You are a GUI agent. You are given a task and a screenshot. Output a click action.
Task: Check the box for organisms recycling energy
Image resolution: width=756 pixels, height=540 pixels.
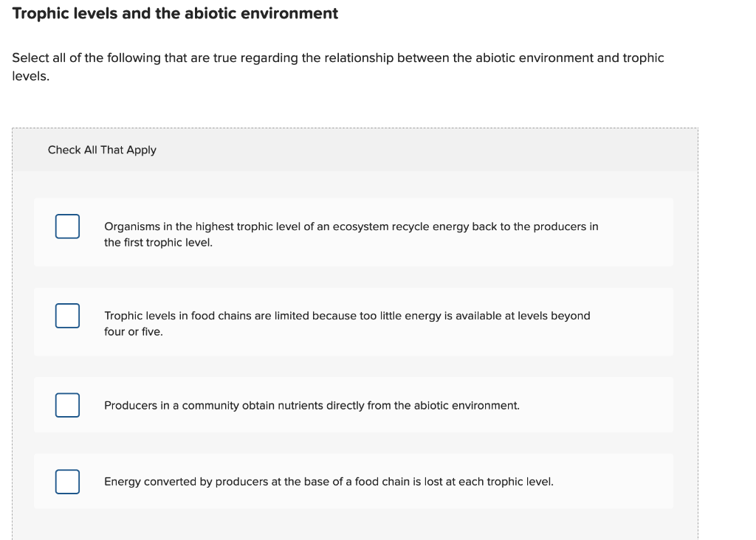[x=67, y=226]
